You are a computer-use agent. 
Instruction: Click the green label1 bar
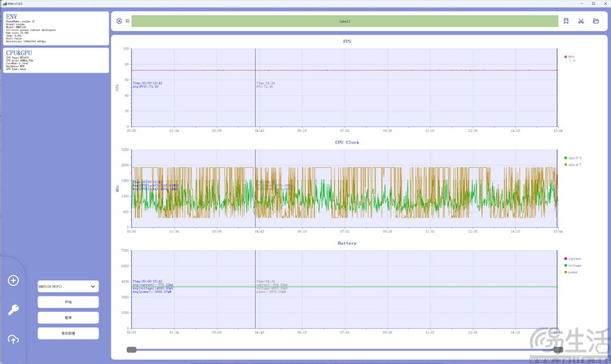345,21
